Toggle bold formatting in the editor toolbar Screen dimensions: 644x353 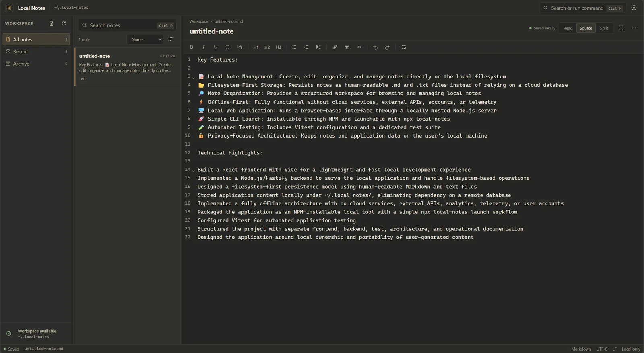pyautogui.click(x=192, y=47)
